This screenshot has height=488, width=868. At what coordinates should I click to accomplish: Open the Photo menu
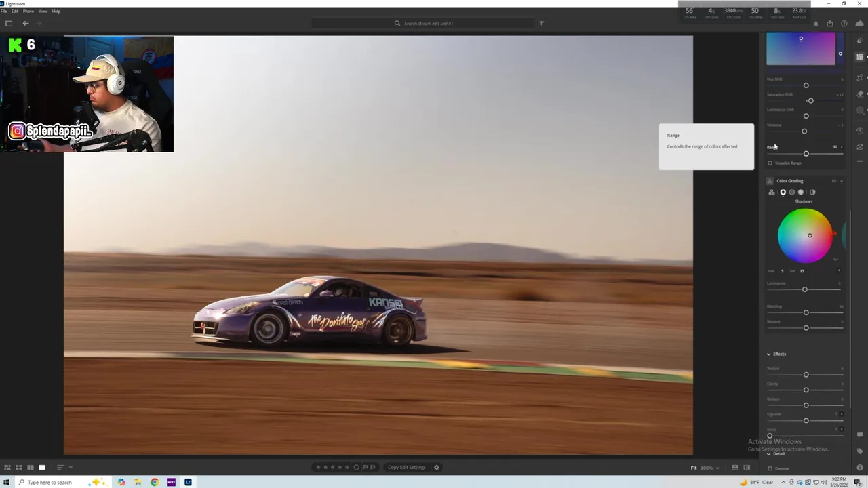point(28,12)
